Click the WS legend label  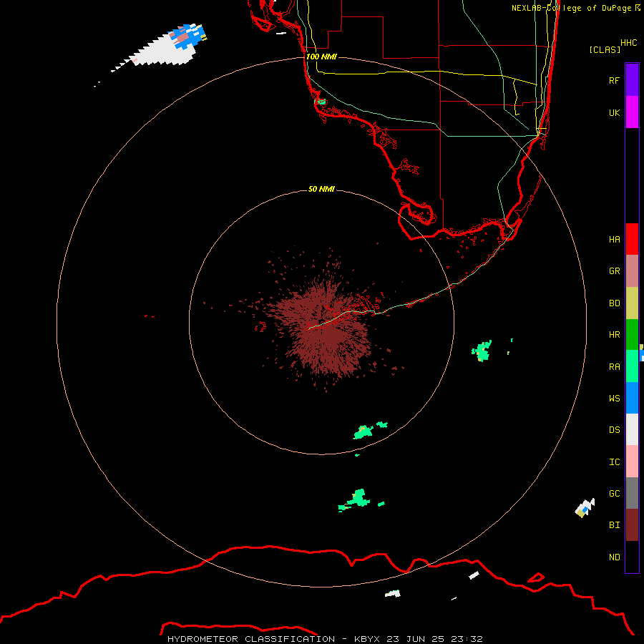pyautogui.click(x=614, y=398)
